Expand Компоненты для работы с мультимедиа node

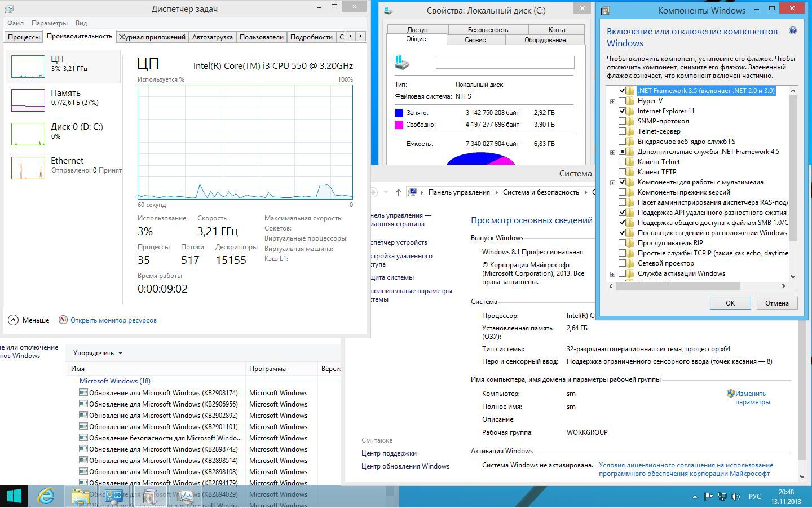coord(612,183)
